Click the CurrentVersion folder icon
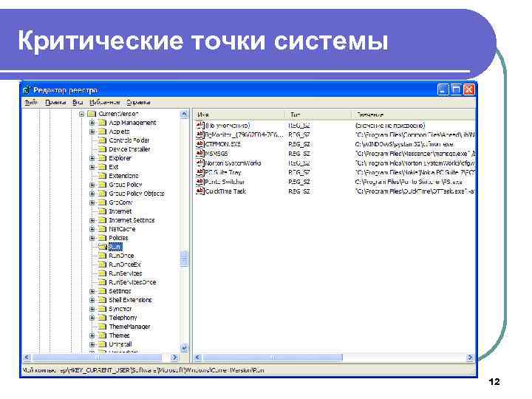Image resolution: width=532 pixels, height=399 pixels. pyautogui.click(x=92, y=114)
